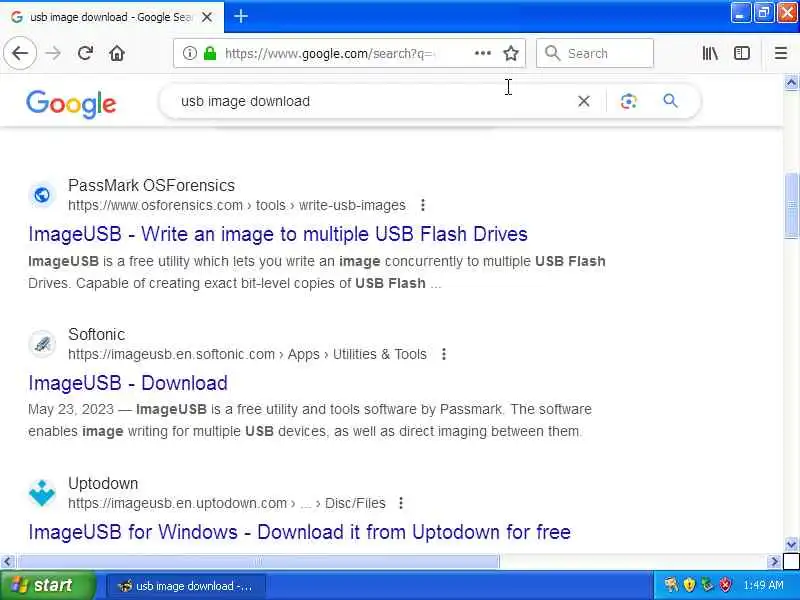Screen dimensions: 800x600
Task: Select the usb image download Google Search tab
Action: [x=112, y=17]
